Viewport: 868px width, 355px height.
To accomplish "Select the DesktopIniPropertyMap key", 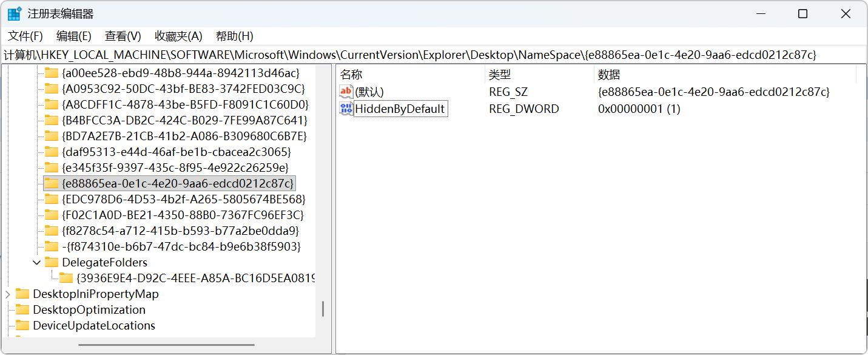I will tap(96, 294).
